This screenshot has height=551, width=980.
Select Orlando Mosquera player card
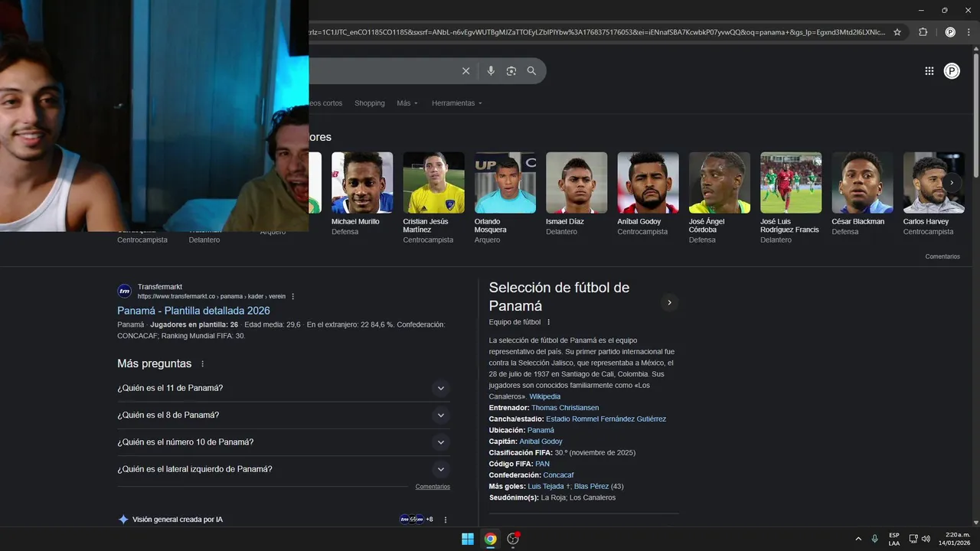(505, 197)
